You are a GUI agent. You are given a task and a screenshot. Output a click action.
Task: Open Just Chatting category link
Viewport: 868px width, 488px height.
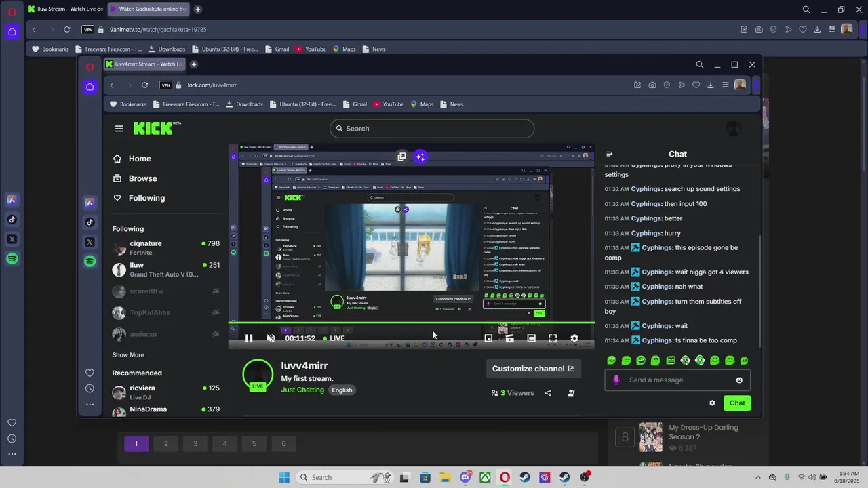pyautogui.click(x=302, y=390)
